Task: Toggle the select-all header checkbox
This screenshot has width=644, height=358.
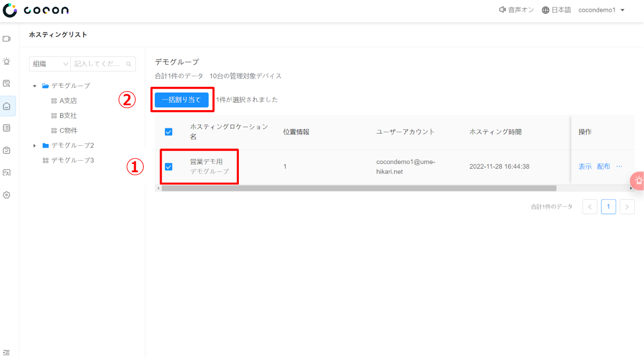Action: [169, 132]
